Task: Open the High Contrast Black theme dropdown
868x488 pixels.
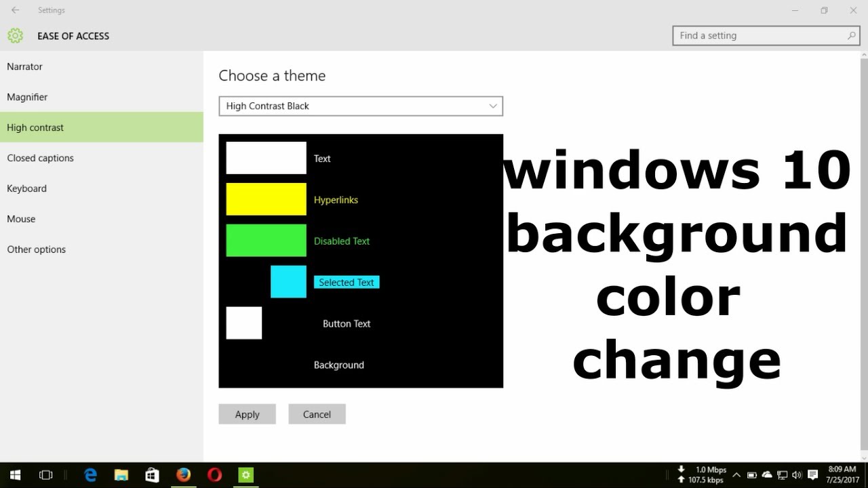Action: click(361, 106)
